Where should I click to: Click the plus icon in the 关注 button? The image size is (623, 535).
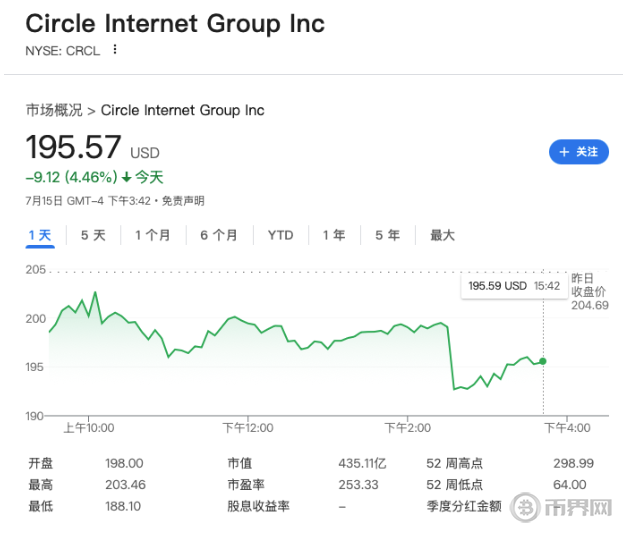click(x=564, y=152)
